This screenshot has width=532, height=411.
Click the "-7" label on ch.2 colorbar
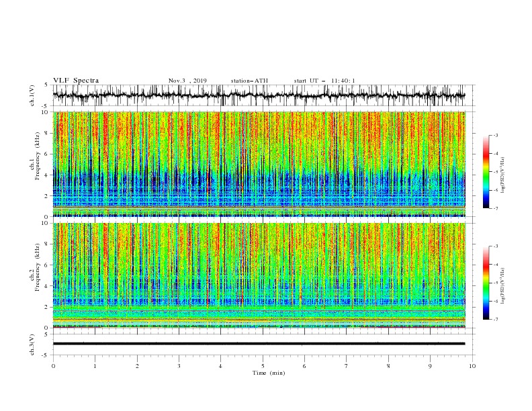pos(495,319)
